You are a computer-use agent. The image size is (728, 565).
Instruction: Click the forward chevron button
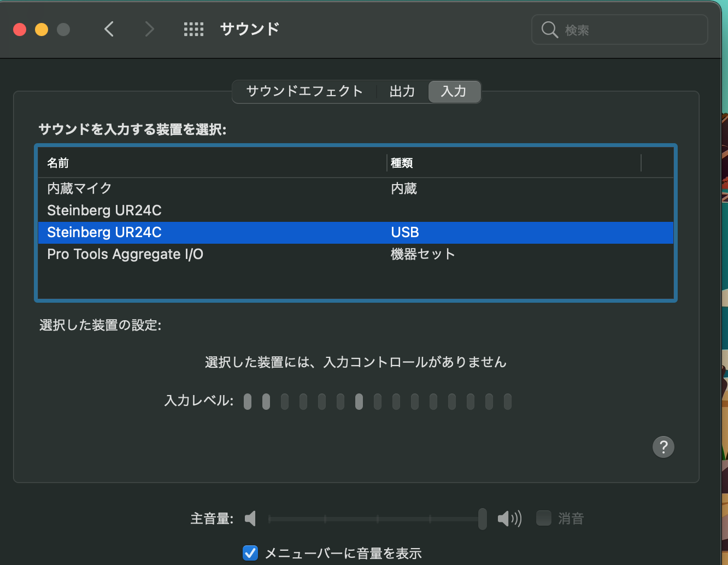tap(149, 29)
